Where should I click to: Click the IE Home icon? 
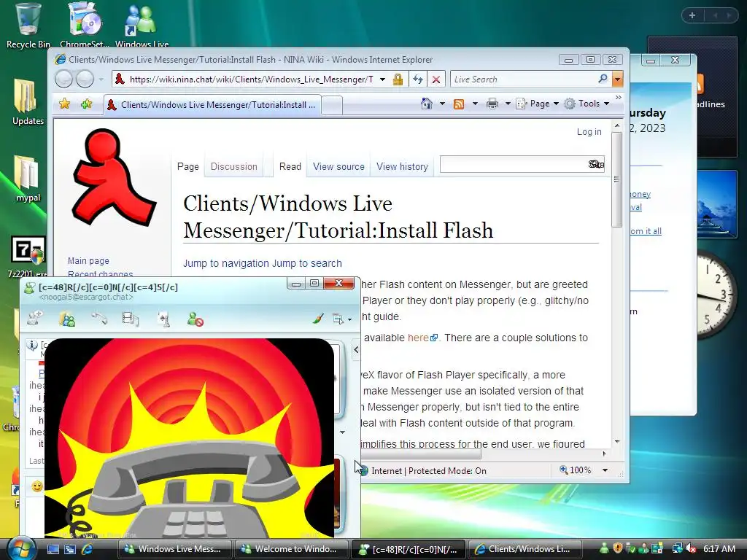pyautogui.click(x=427, y=104)
